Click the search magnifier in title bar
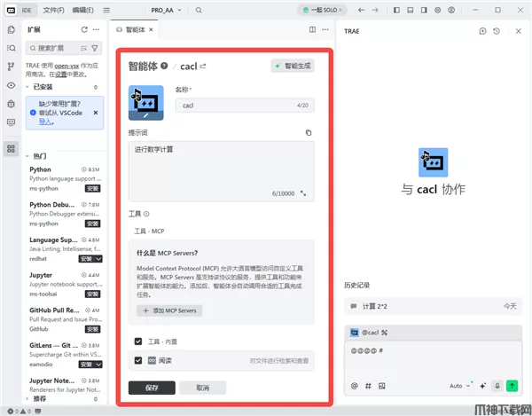 click(199, 10)
